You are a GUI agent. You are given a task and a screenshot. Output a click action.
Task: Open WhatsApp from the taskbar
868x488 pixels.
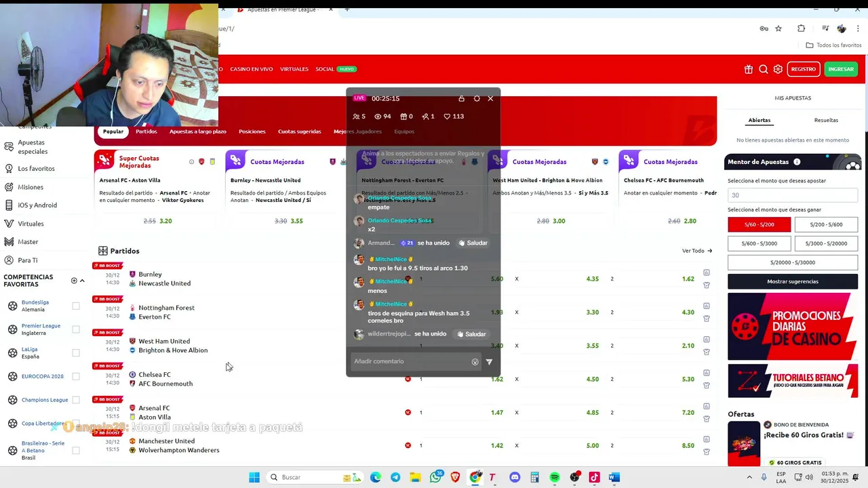(x=435, y=477)
